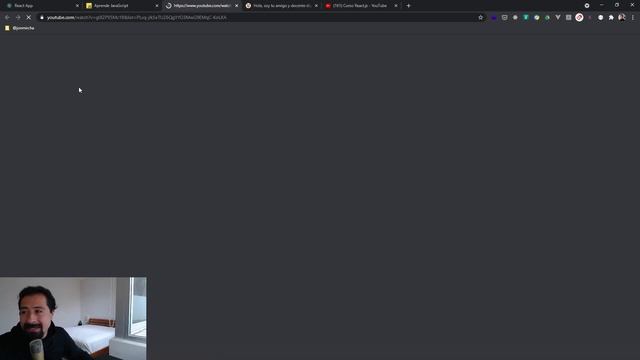Close the React App tab
The width and height of the screenshot is (640, 360).
[77, 6]
